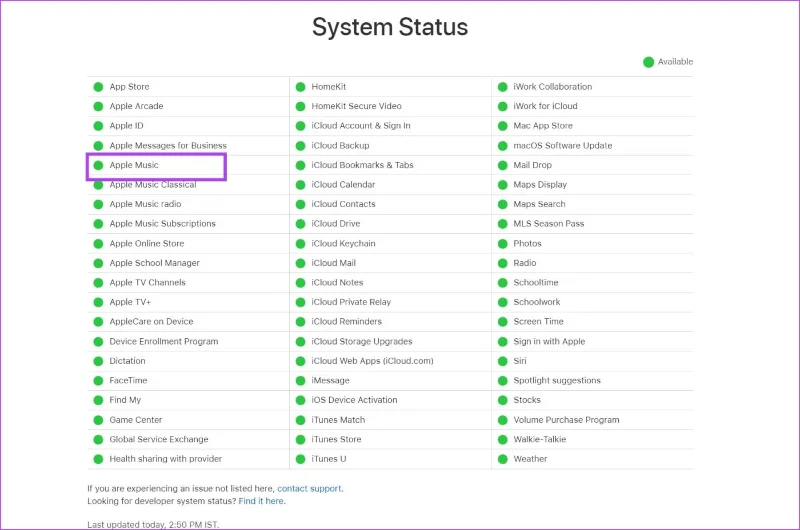Click iCloud Keychain service name
800x530 pixels.
[x=343, y=244]
